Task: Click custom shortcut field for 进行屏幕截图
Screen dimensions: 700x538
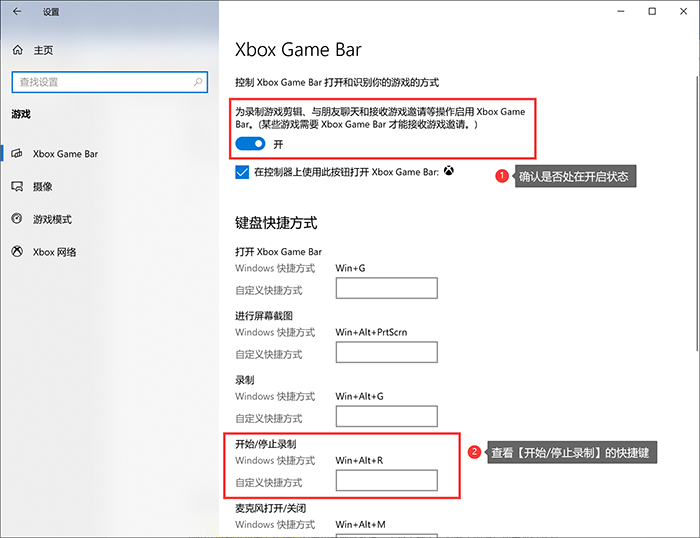Action: pyautogui.click(x=387, y=352)
